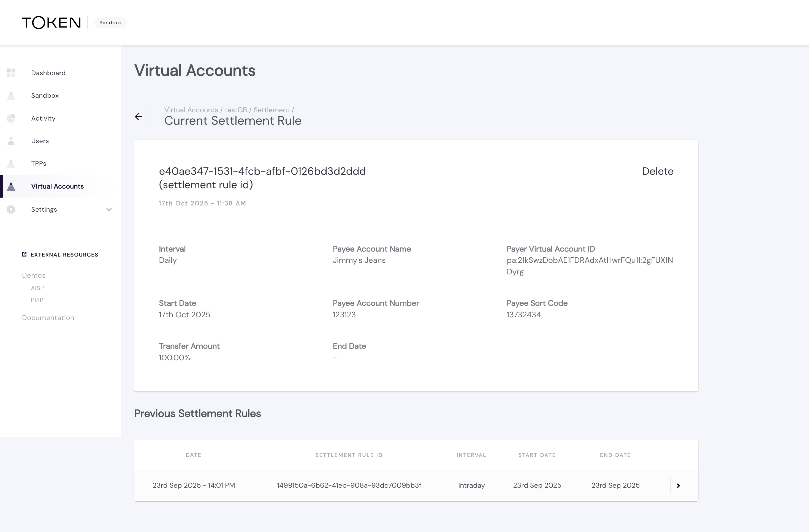Click the TOKEN logo in header
This screenshot has width=809, height=532.
[51, 23]
